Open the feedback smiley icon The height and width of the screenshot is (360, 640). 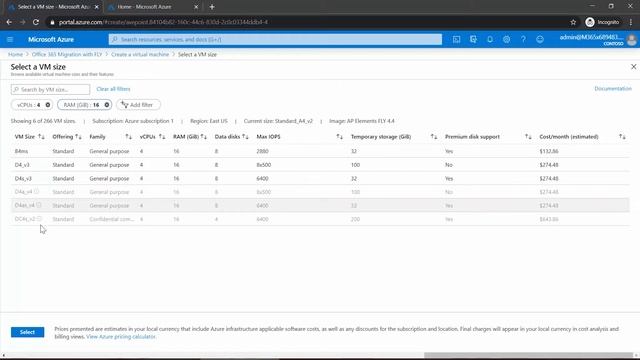540,40
